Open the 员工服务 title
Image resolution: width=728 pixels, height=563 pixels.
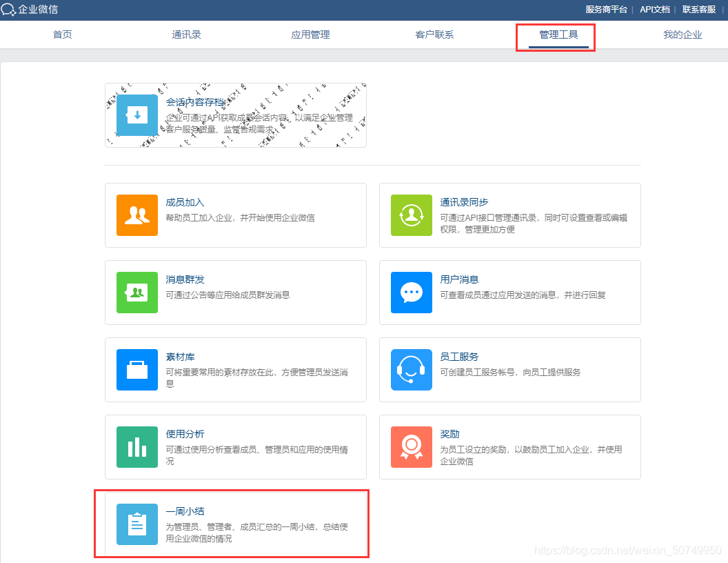[459, 357]
